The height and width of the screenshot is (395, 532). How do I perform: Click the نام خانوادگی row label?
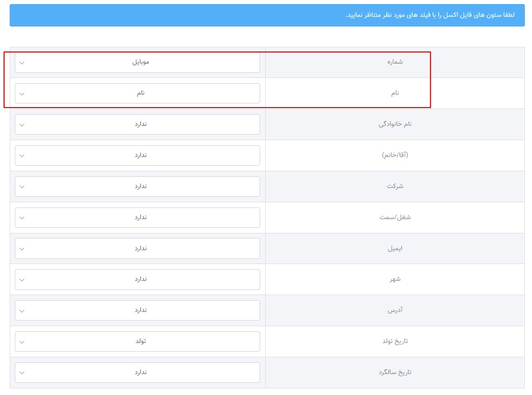pyautogui.click(x=395, y=124)
